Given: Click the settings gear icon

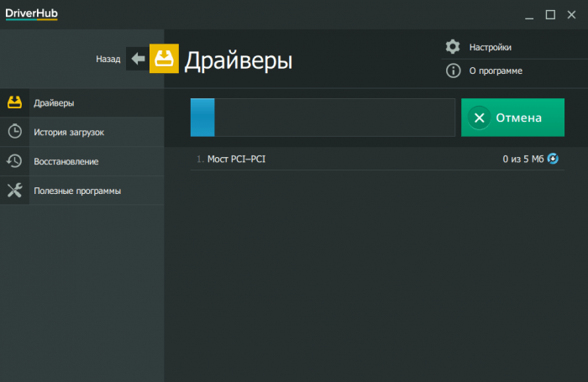Looking at the screenshot, I should point(453,47).
